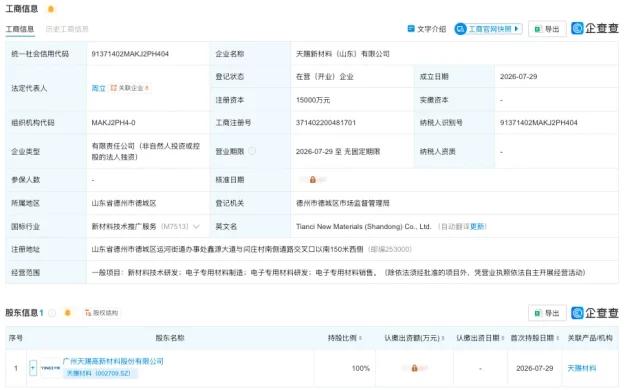Select 营业期限 value 2026-07-29 至 无固定期限
Viewport: 625px width, 390px height.
(338, 152)
